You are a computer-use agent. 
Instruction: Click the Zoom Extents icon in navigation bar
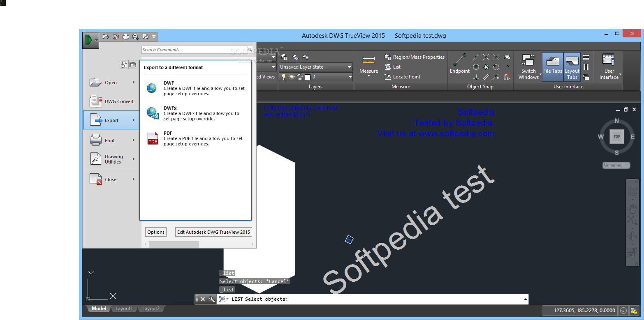632,221
